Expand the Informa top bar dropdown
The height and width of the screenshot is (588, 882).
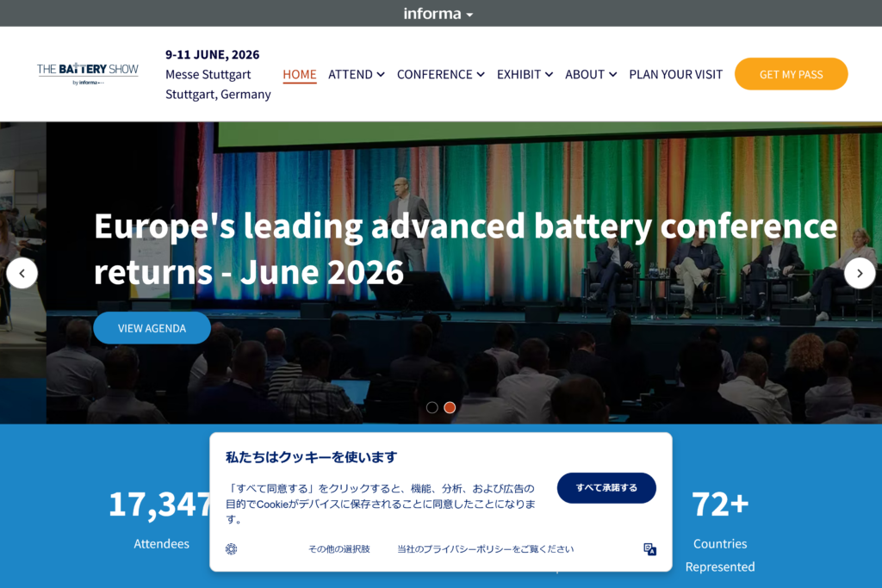tap(439, 14)
